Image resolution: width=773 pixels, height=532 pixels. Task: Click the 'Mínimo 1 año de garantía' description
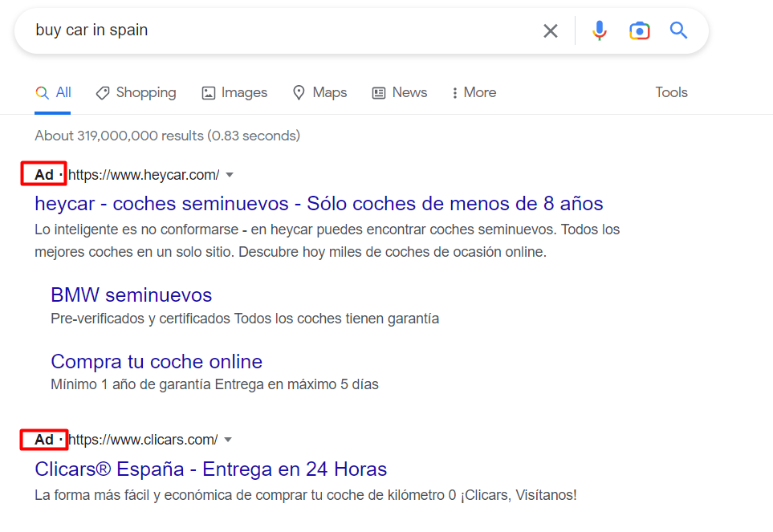pos(214,384)
